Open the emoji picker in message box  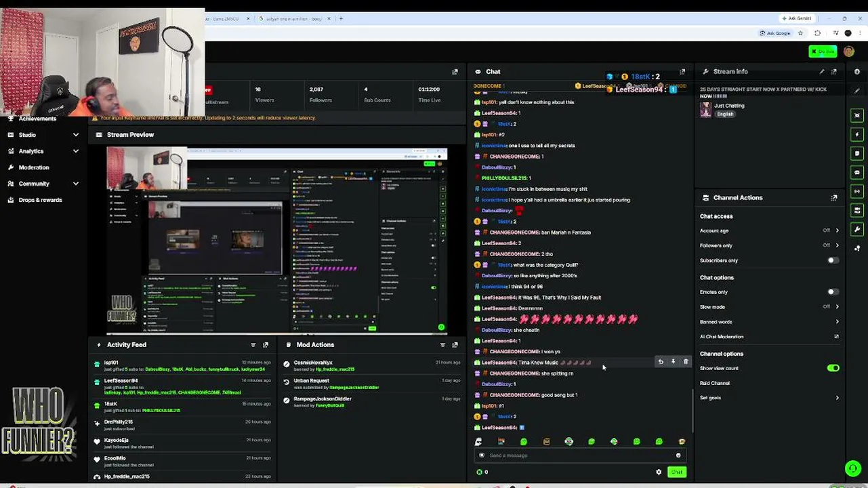(x=678, y=455)
